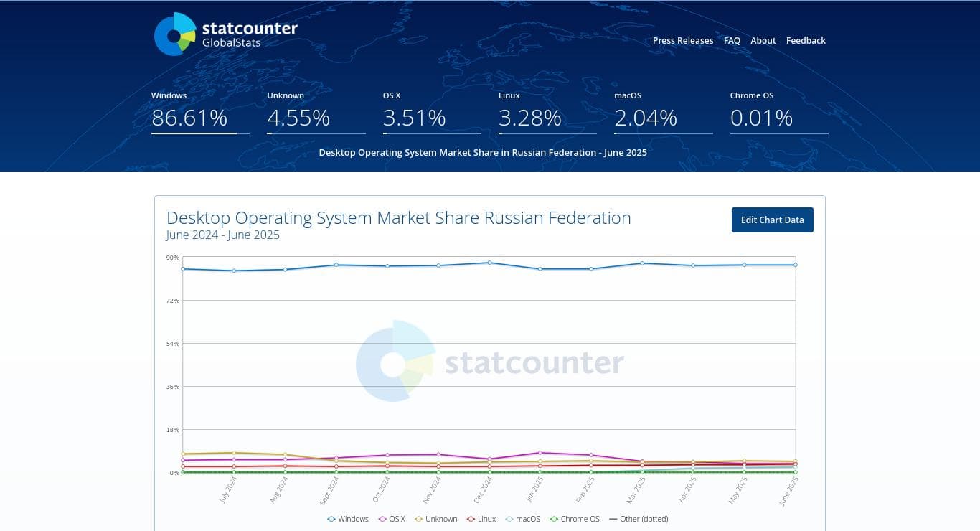
Task: Select the Chrome OS 0.01% stat
Action: (x=761, y=117)
